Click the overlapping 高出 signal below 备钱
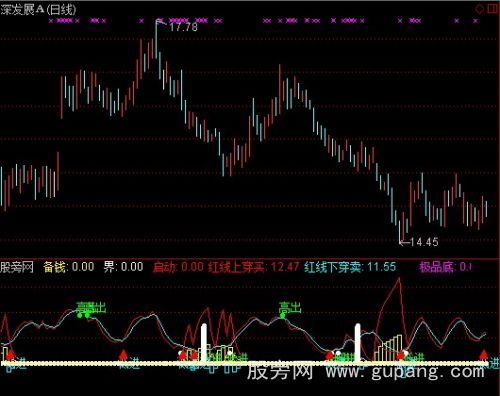Viewport: 500px width, 396px height. 91,307
